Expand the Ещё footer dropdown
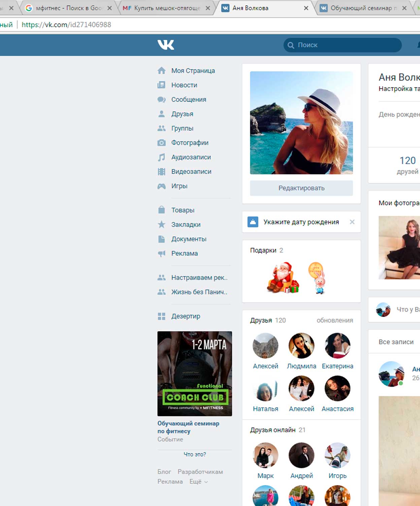 click(x=198, y=482)
